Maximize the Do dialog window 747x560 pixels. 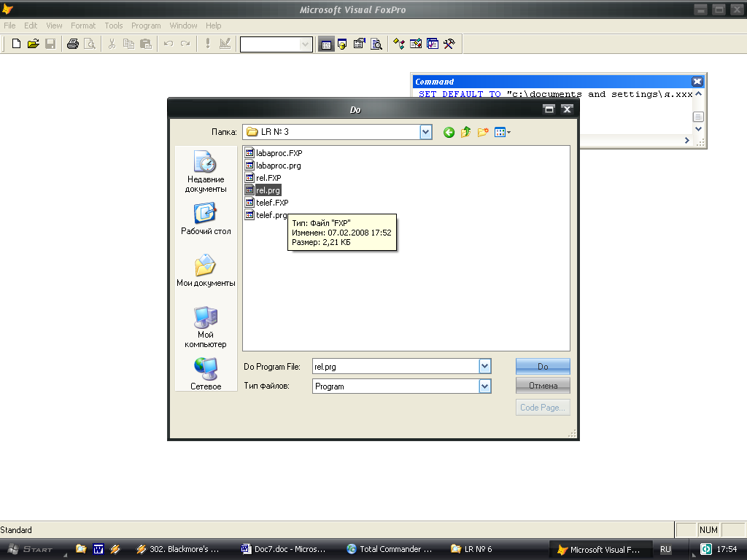(549, 109)
